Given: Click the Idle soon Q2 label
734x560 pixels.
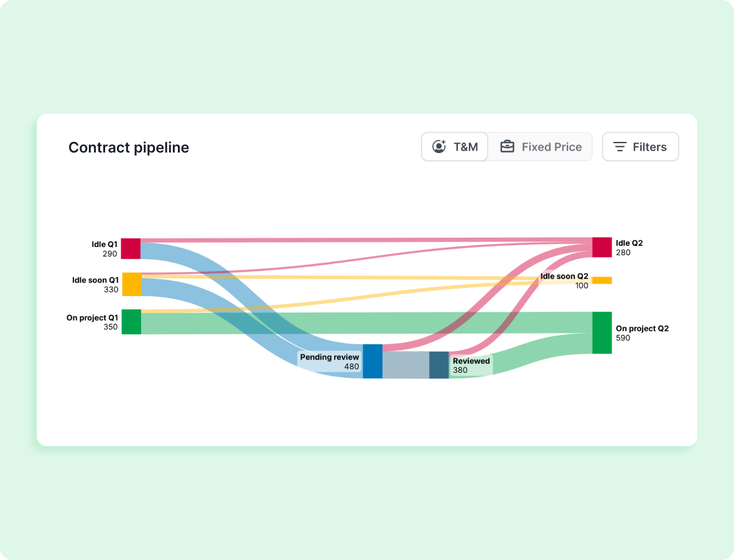Looking at the screenshot, I should [564, 276].
